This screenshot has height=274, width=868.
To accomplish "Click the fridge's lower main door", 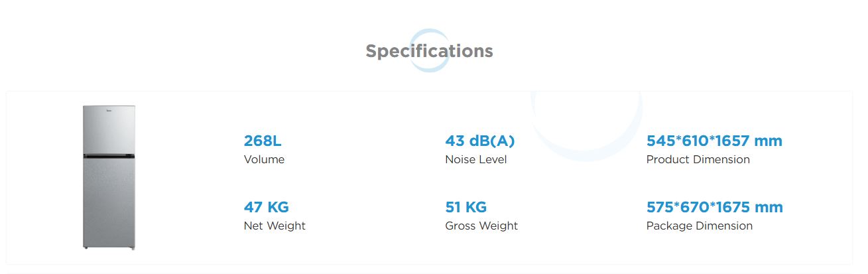I will point(109,203).
